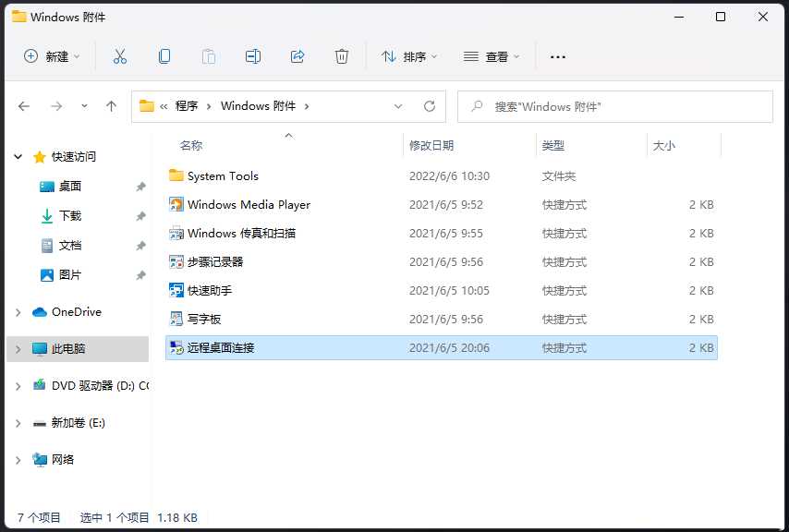Expand the 新加卷 (E:) node
Image resolution: width=789 pixels, height=532 pixels.
click(18, 423)
